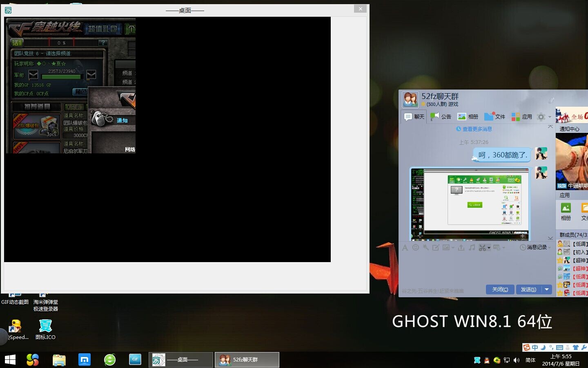
Task: Click the screenshot scissors icon
Action: [482, 247]
